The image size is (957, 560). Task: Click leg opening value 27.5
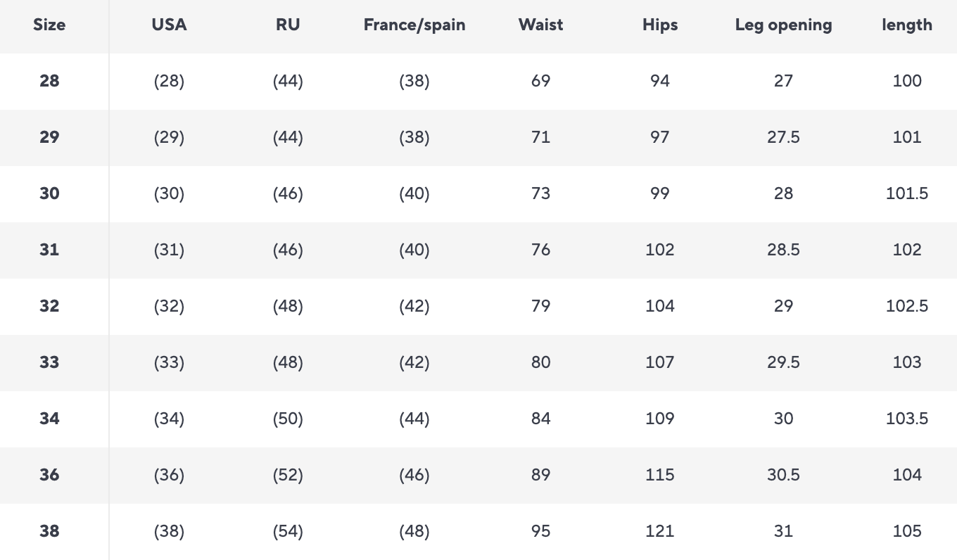[x=783, y=137]
